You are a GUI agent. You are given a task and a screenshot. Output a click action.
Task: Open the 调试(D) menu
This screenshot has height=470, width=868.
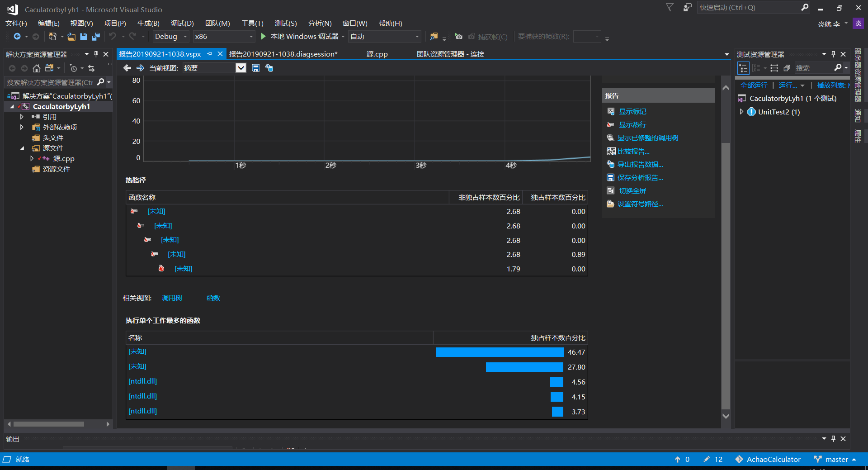pos(182,23)
